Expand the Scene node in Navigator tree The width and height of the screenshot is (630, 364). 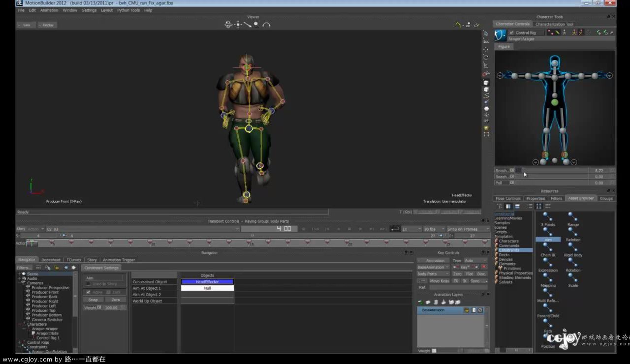pos(19,274)
